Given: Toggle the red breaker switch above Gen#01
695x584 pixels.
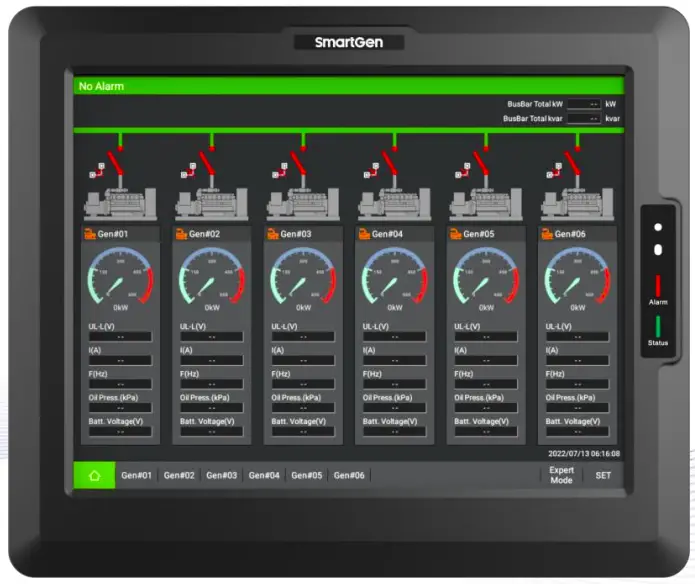Looking at the screenshot, I should (x=116, y=163).
